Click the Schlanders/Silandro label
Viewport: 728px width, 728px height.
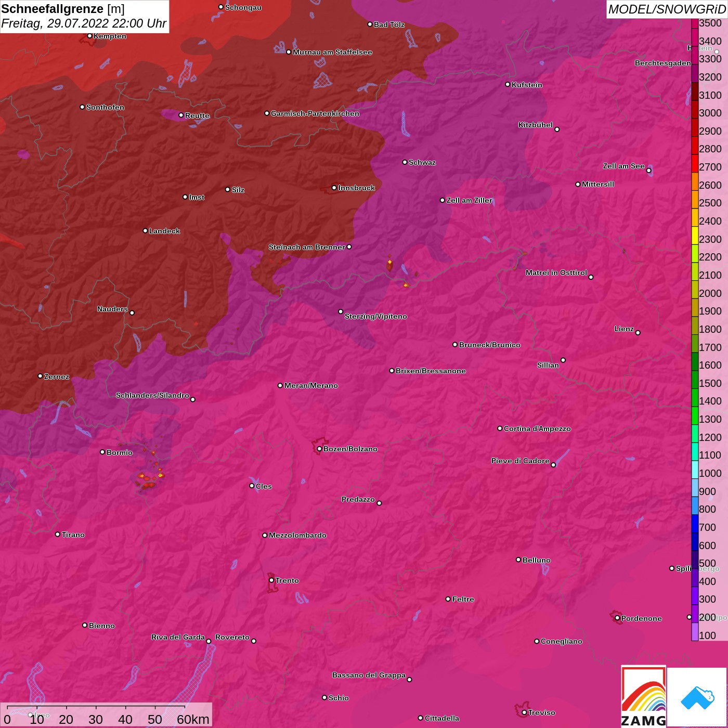152,395
